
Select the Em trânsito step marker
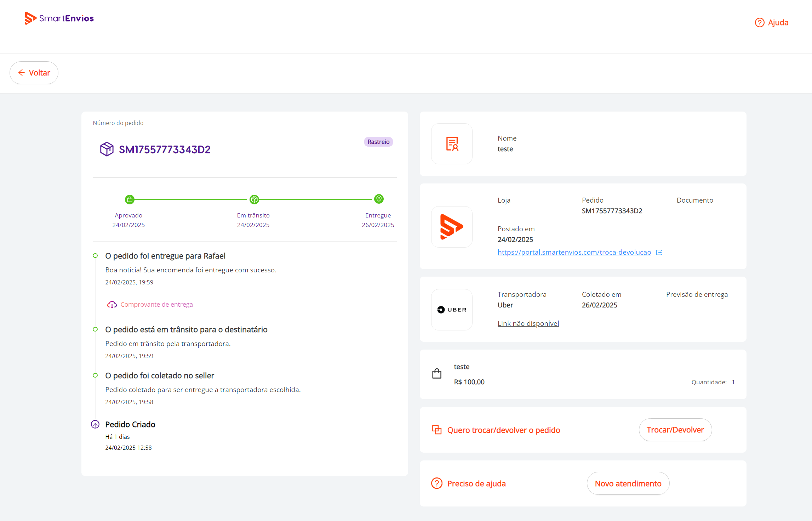254,199
